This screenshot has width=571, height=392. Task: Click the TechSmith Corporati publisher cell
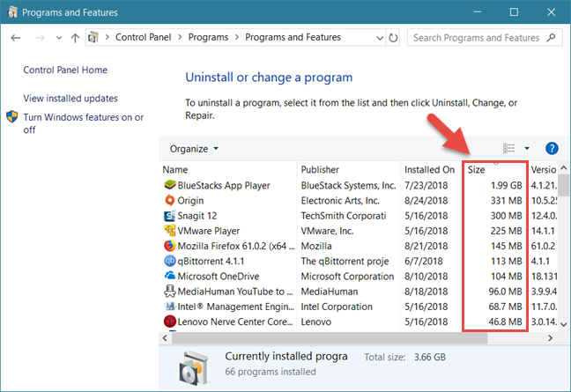344,216
